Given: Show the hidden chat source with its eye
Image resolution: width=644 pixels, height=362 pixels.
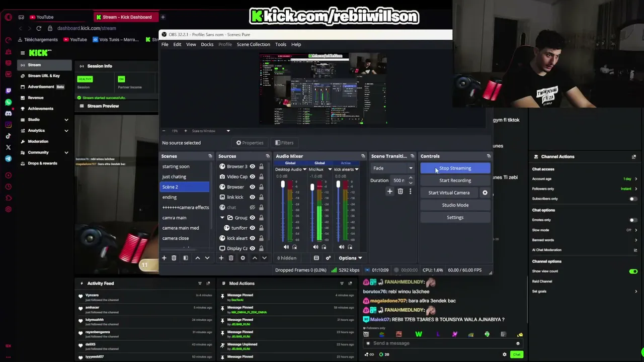Looking at the screenshot, I should tap(253, 207).
